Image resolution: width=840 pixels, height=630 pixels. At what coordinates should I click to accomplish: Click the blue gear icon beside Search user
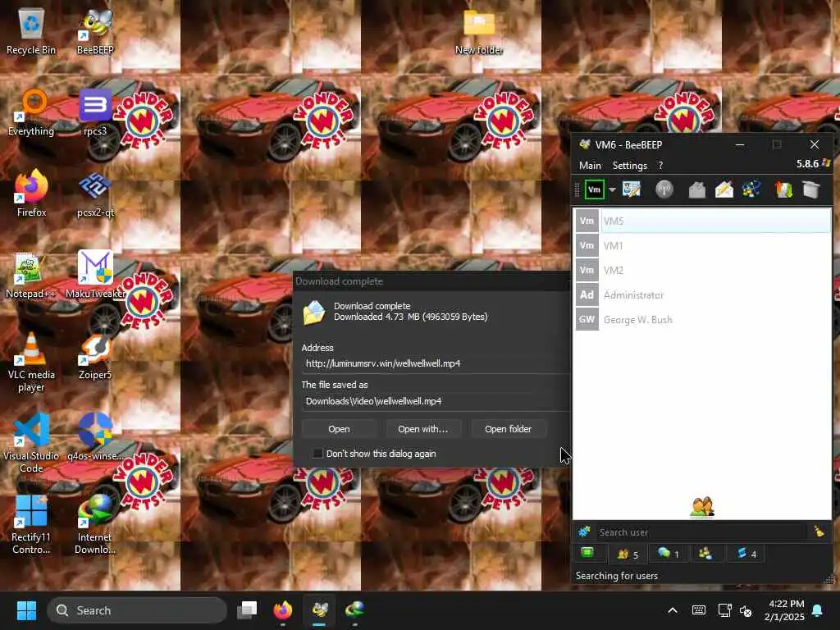click(x=584, y=532)
